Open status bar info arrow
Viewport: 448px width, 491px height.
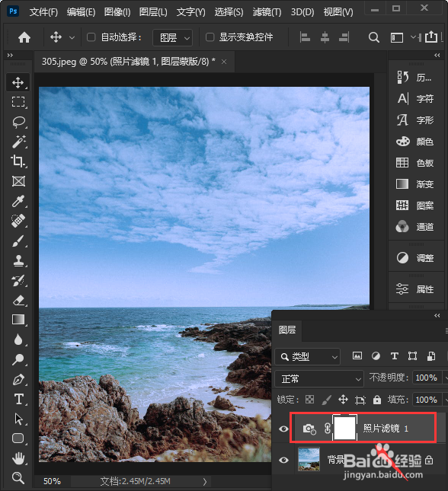(205, 481)
